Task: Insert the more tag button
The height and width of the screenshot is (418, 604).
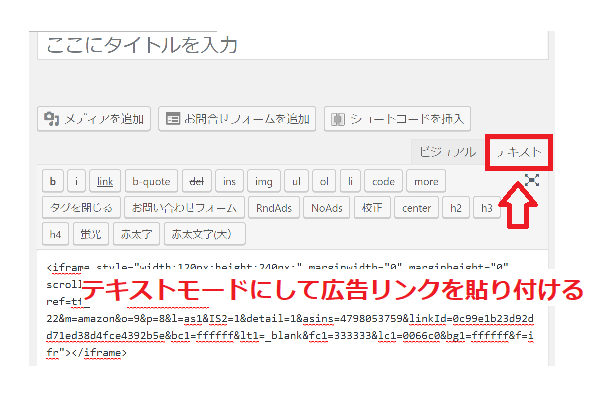Action: 426,181
